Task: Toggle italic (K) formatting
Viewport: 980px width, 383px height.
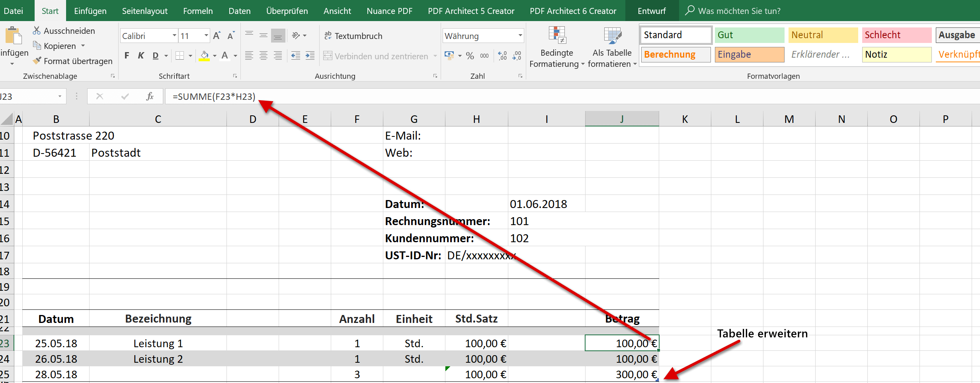Action: (141, 56)
